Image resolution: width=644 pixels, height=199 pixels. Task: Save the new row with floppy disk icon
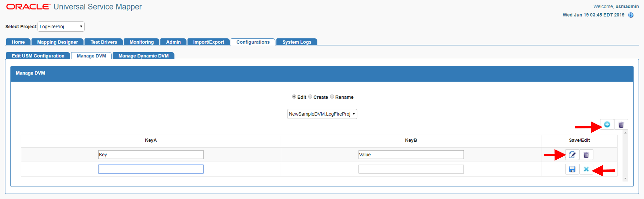572,169
